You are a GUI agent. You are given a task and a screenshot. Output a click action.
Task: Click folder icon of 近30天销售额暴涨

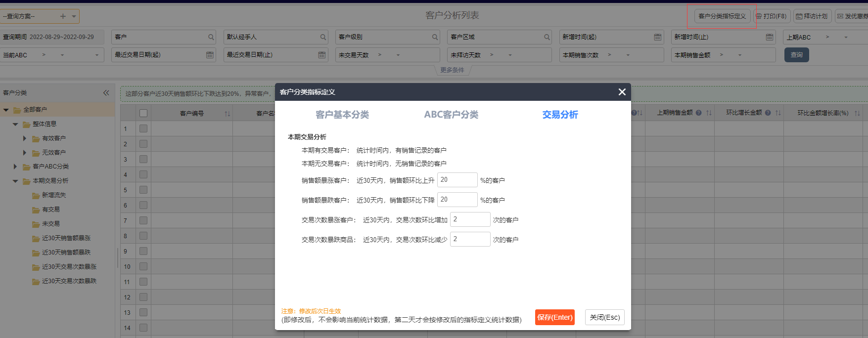(36, 239)
